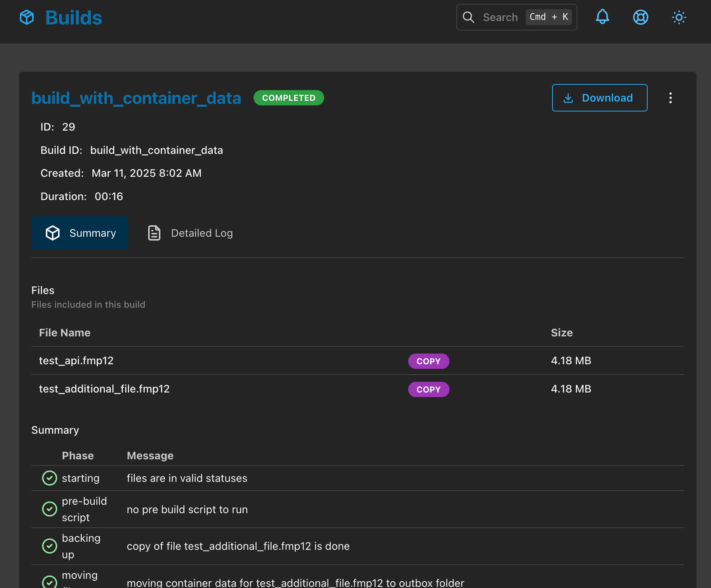Image resolution: width=711 pixels, height=588 pixels.
Task: Click COPY badge for test_additional_file.fmp12
Action: tap(428, 389)
